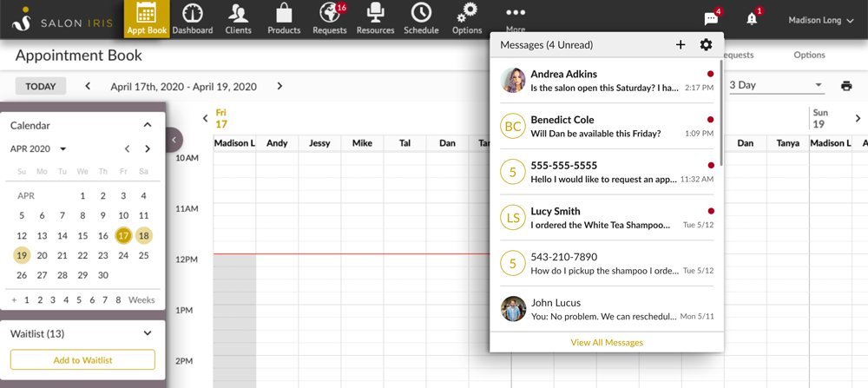
Task: Open message settings gear icon
Action: click(x=706, y=45)
